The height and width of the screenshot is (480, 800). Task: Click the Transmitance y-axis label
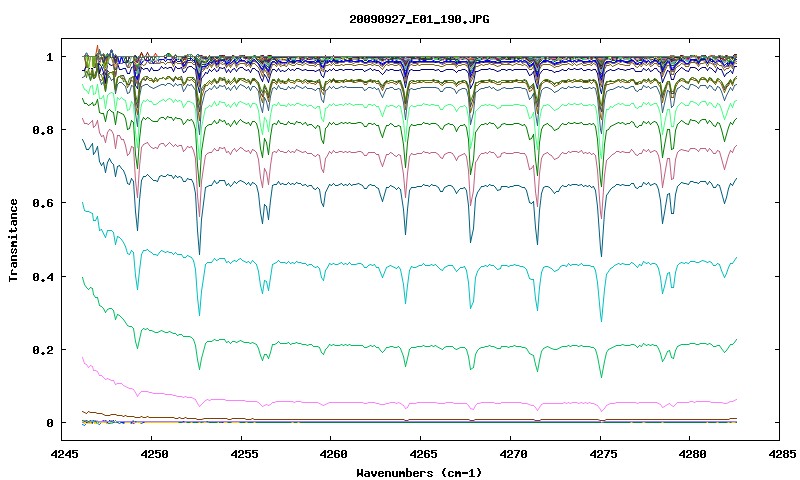(x=14, y=240)
